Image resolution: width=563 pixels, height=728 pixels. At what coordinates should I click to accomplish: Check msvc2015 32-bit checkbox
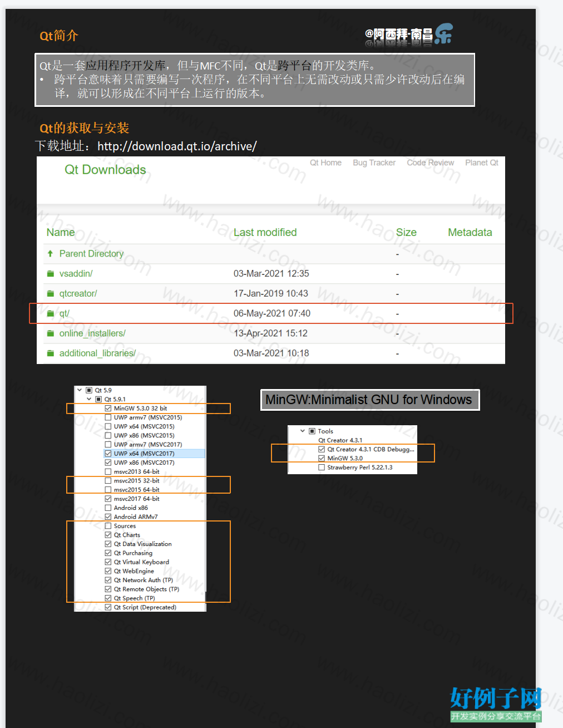click(108, 480)
